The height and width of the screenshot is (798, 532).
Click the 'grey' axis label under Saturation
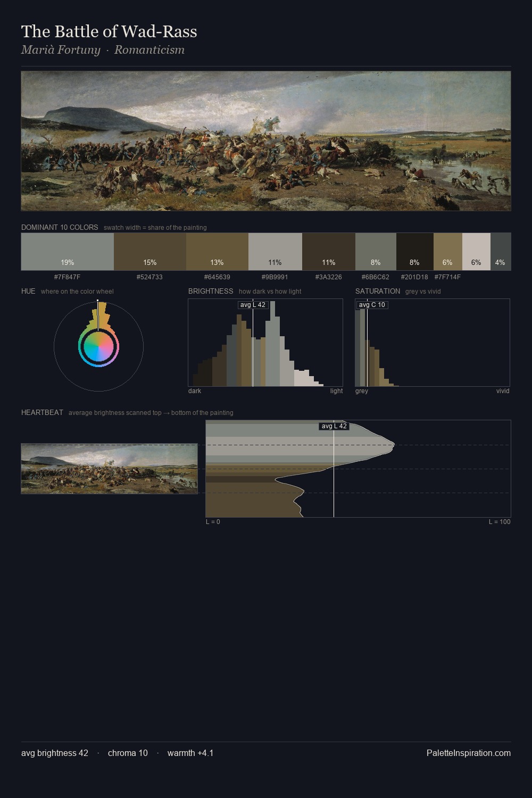(x=362, y=391)
